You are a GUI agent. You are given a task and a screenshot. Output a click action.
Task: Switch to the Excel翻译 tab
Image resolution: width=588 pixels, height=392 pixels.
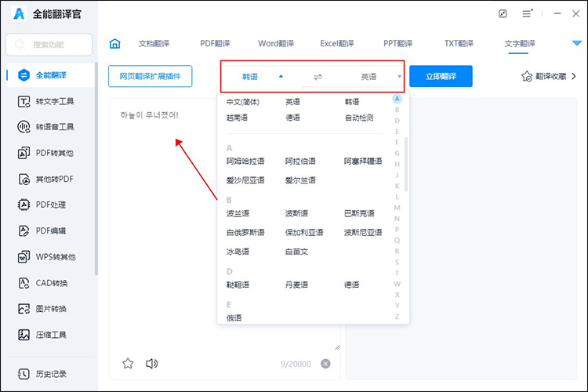click(x=337, y=44)
